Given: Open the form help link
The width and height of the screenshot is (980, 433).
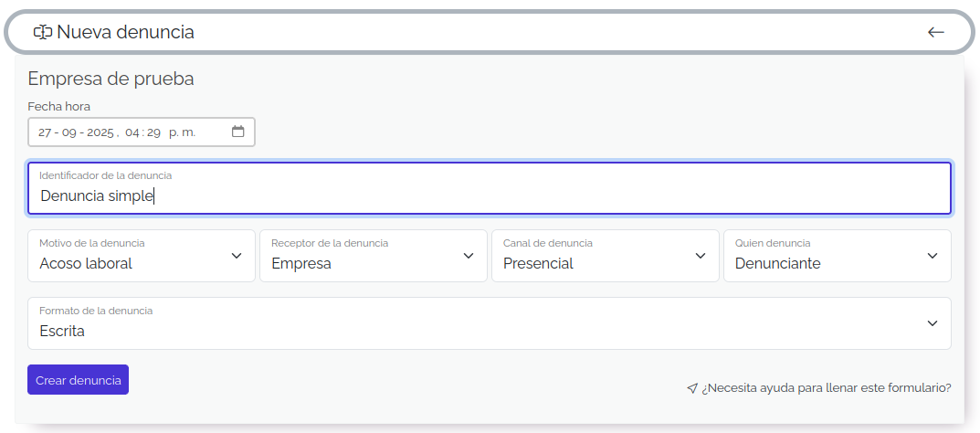Looking at the screenshot, I should click(x=826, y=388).
